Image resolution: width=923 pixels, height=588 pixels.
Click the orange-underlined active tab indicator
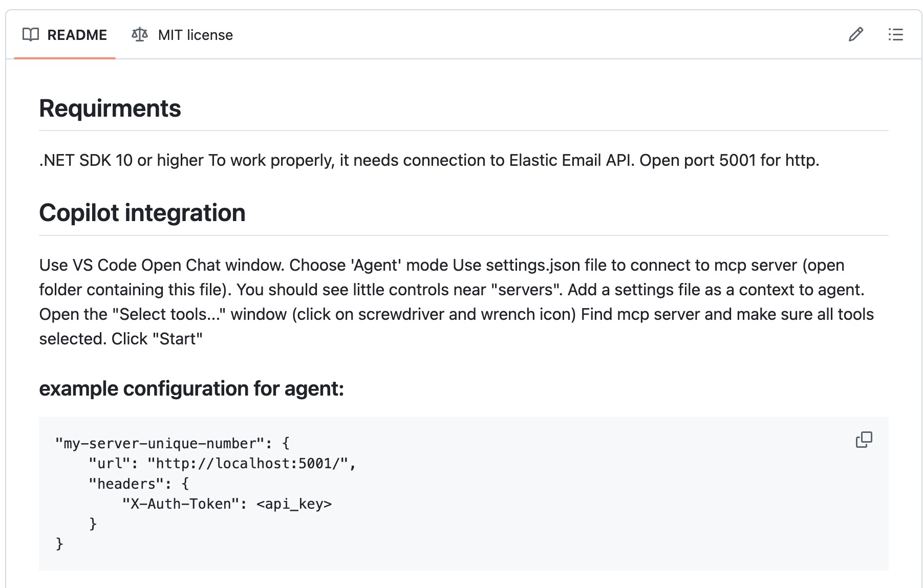65,58
